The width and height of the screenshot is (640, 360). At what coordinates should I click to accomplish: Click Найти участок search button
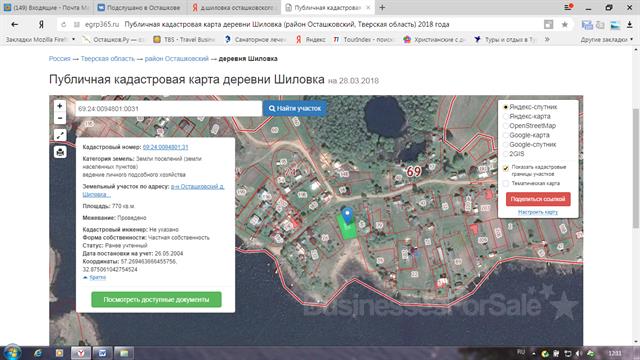[x=295, y=109]
